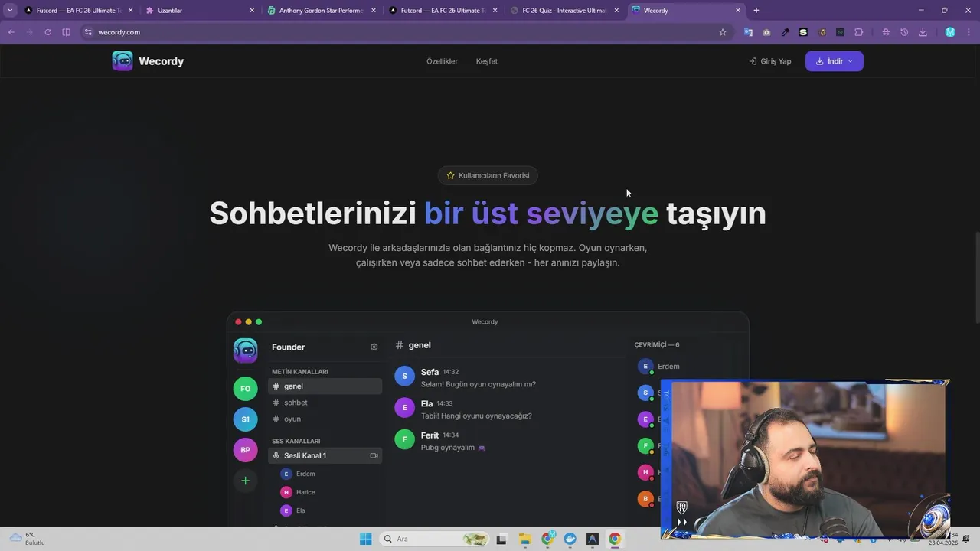Switch to Anthony Gordon Star Performer tab
Screen dimensions: 980x551
(x=322, y=11)
